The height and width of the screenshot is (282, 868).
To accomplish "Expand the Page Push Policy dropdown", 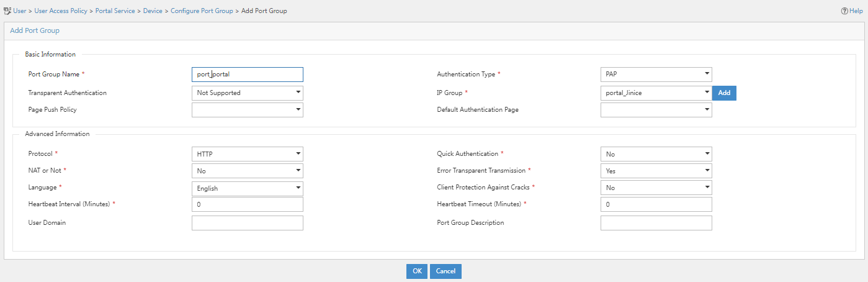I will click(248, 110).
